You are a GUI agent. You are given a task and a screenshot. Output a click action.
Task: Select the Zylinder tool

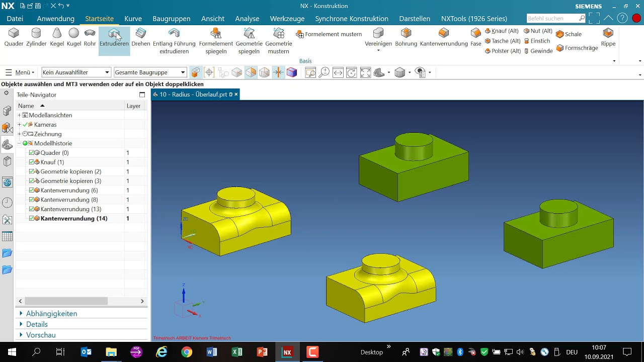click(x=36, y=38)
